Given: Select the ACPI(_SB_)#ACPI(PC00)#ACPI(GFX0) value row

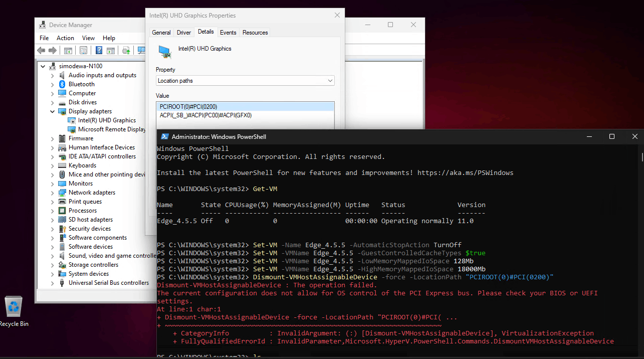Looking at the screenshot, I should 245,115.
